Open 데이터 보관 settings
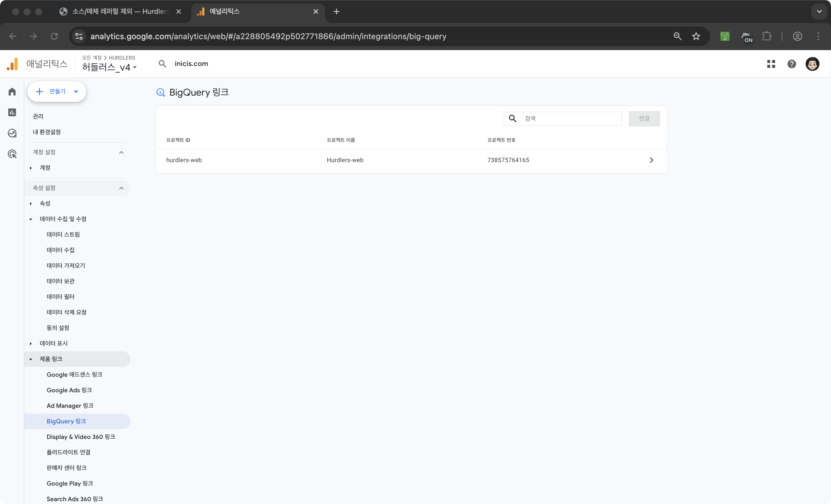 [x=61, y=281]
